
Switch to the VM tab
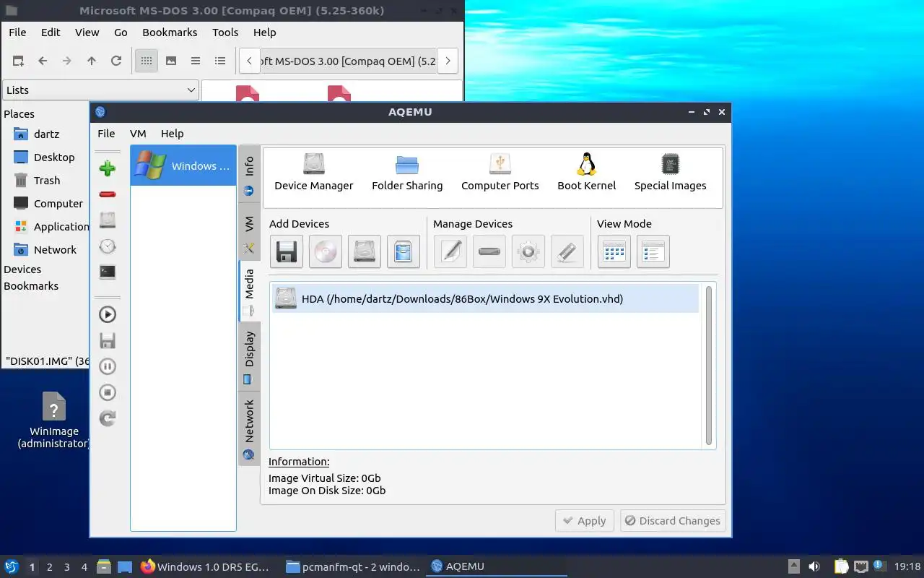[249, 233]
